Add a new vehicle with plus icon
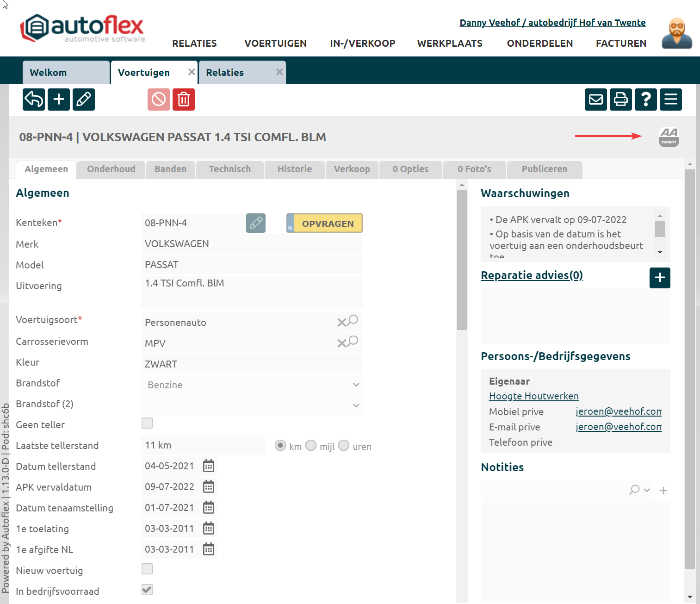700x604 pixels. 59,100
